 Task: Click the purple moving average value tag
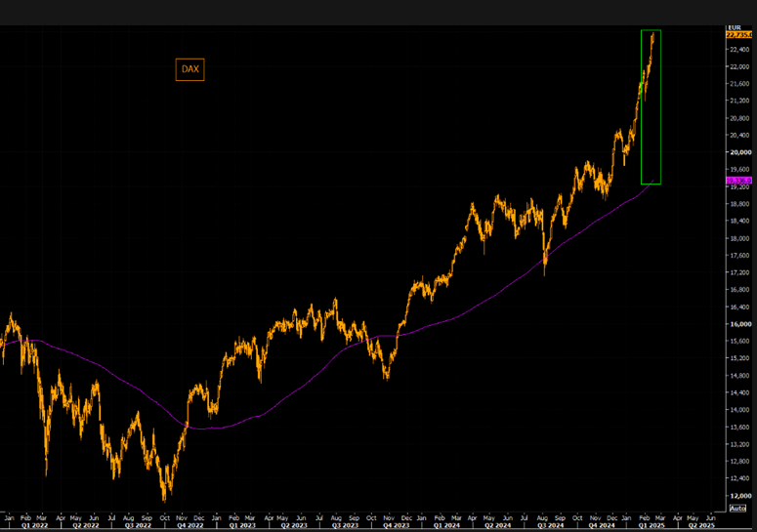tap(737, 182)
